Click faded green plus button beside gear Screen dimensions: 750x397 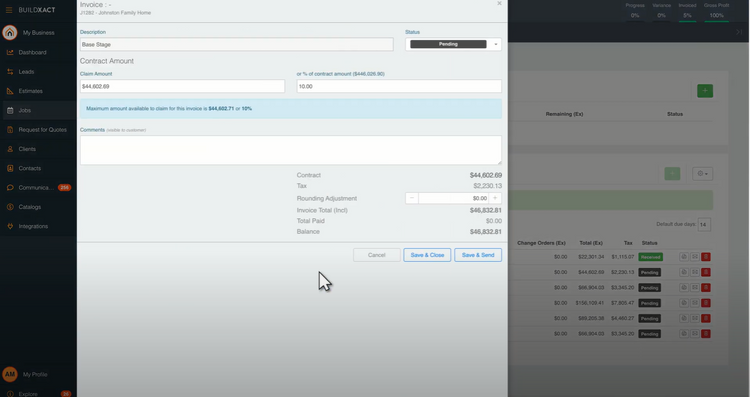672,174
